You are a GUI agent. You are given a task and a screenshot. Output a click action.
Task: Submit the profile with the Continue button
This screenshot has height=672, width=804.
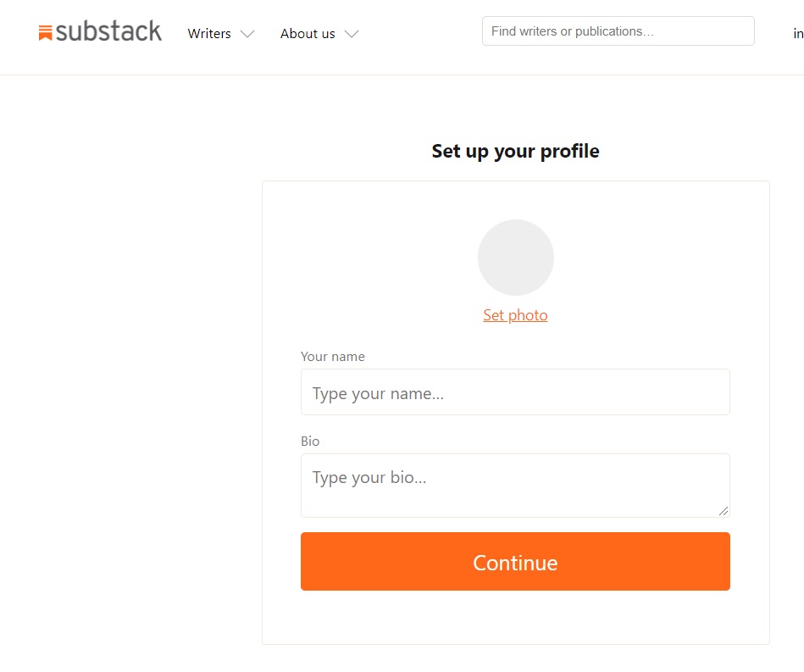click(515, 561)
